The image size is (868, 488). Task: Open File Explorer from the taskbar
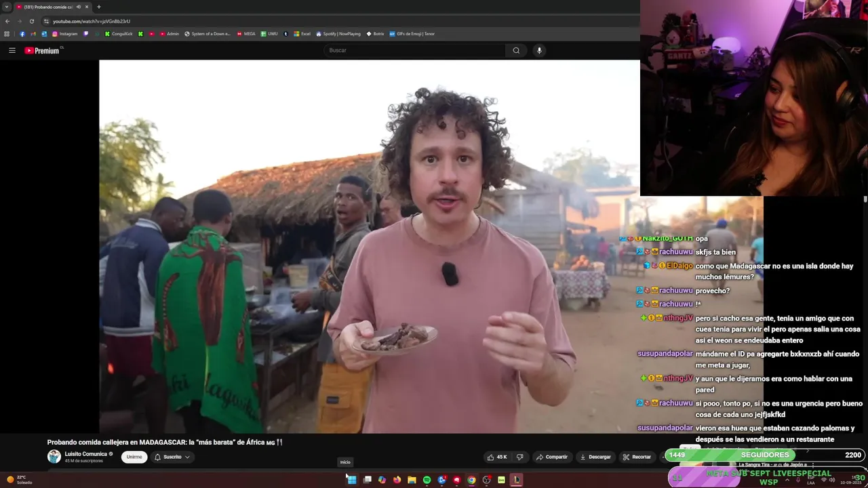pos(412,480)
